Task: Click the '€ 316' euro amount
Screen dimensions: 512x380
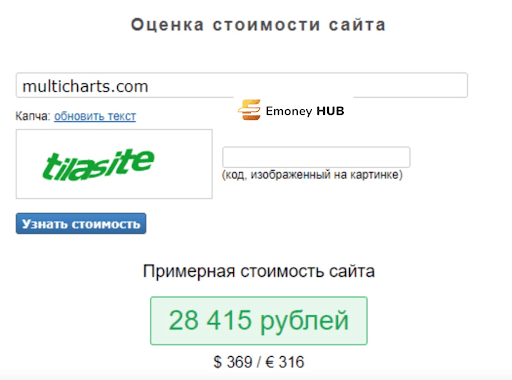Action: (x=285, y=362)
